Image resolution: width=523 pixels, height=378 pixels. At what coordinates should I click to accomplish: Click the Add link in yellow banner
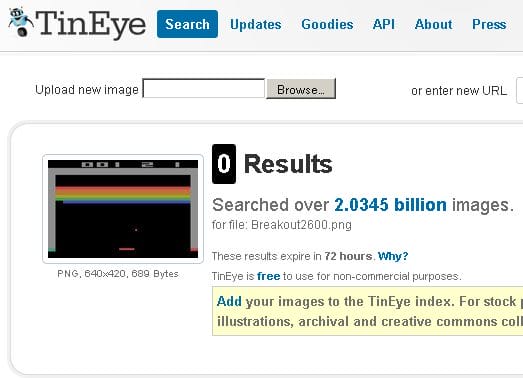[229, 301]
